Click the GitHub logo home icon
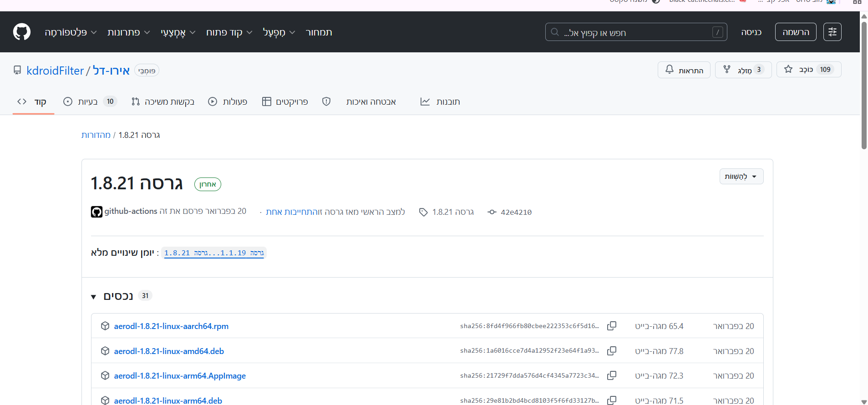 pyautogui.click(x=22, y=32)
